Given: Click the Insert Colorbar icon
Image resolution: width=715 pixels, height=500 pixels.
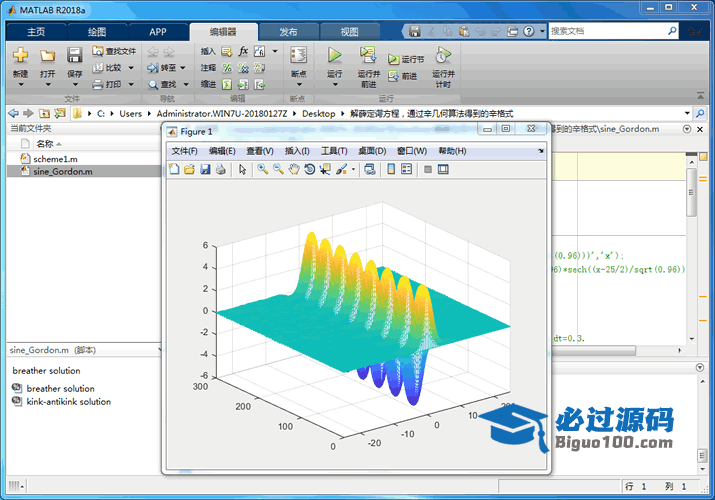Looking at the screenshot, I should (x=391, y=169).
